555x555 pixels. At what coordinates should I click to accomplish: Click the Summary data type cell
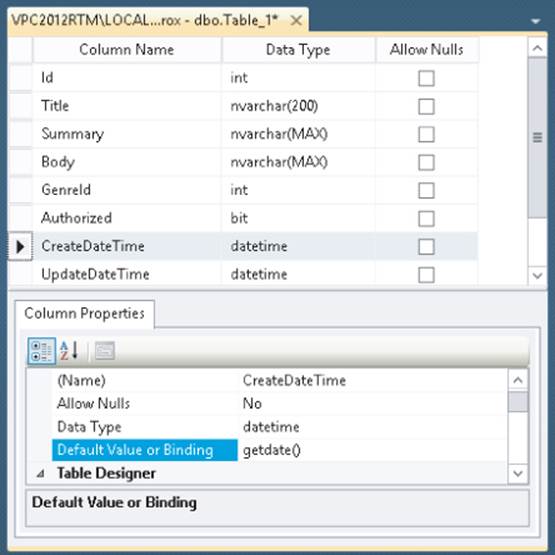[298, 134]
